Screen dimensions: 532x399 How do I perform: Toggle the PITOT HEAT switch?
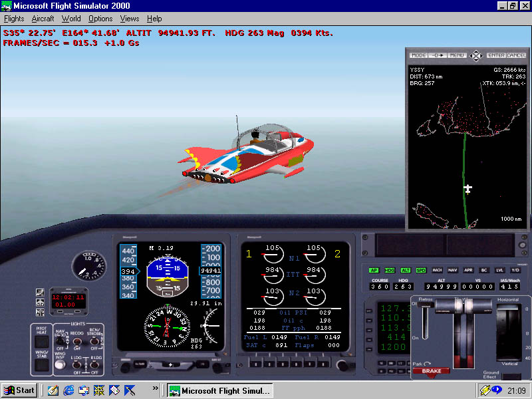point(41,342)
